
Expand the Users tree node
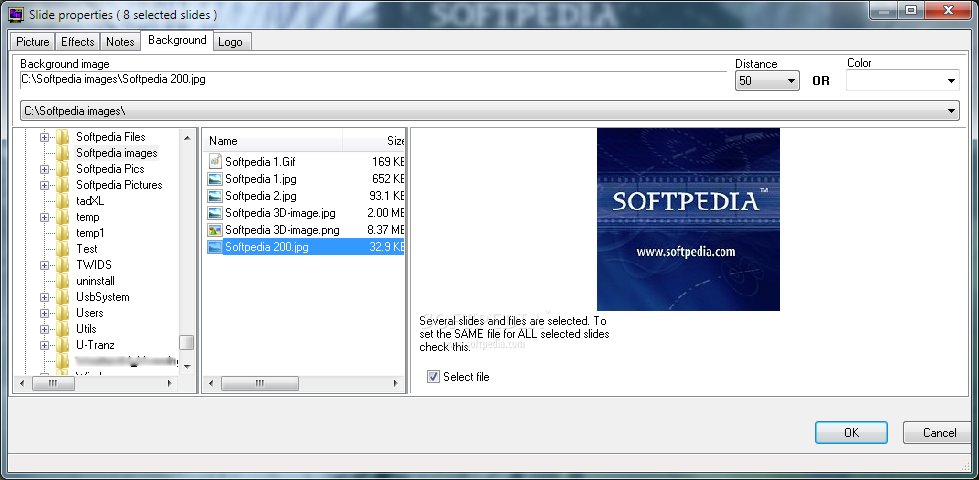pos(44,313)
